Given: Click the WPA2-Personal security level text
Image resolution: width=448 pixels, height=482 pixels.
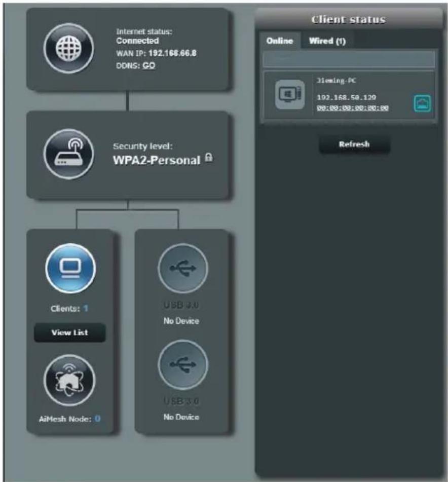Looking at the screenshot, I should pos(157,160).
